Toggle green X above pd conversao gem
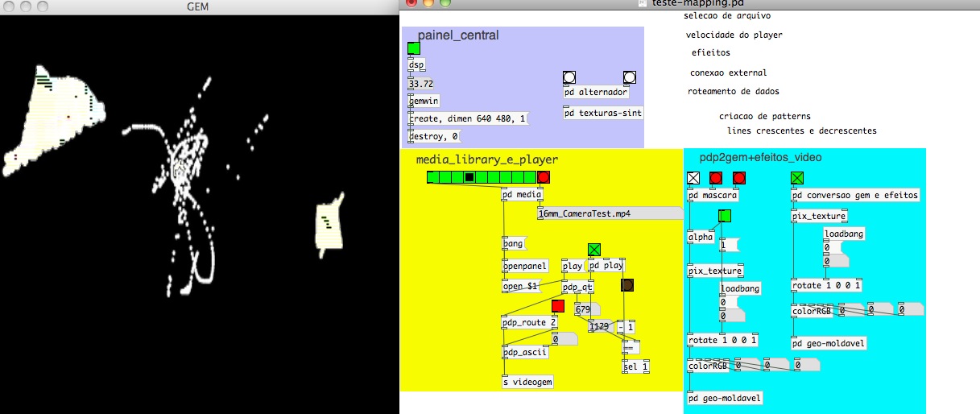Screen dimensions: 980x414 click(797, 178)
